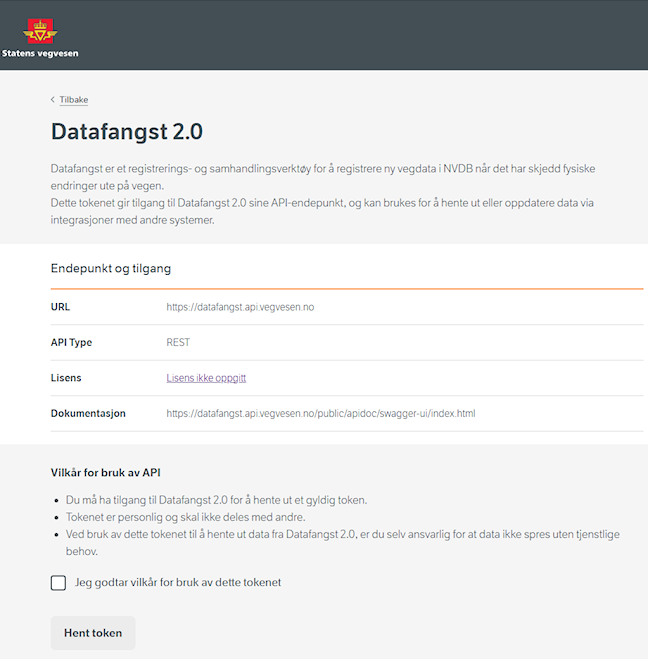Open the 'Lisens ikke oppgitt' link
Image resolution: width=648 pixels, height=659 pixels.
pyautogui.click(x=206, y=378)
